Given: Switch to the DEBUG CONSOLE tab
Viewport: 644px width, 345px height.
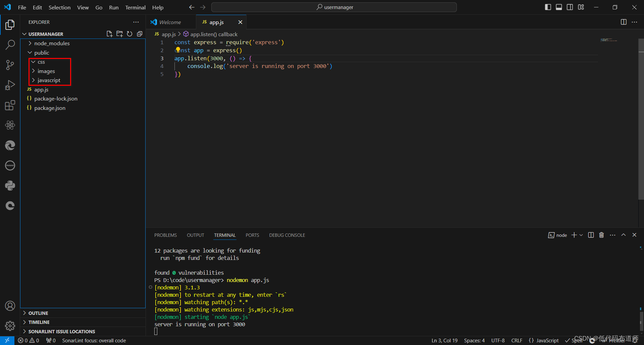Looking at the screenshot, I should (x=287, y=235).
